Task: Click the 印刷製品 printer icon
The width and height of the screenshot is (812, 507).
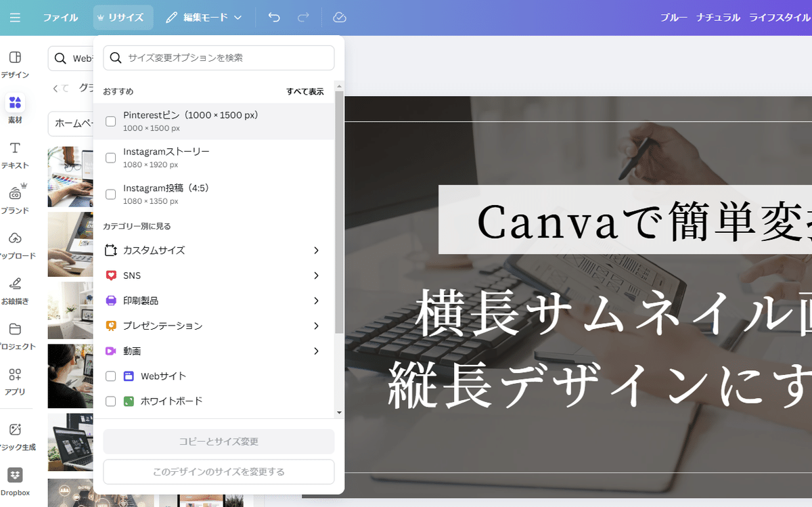Action: point(111,301)
